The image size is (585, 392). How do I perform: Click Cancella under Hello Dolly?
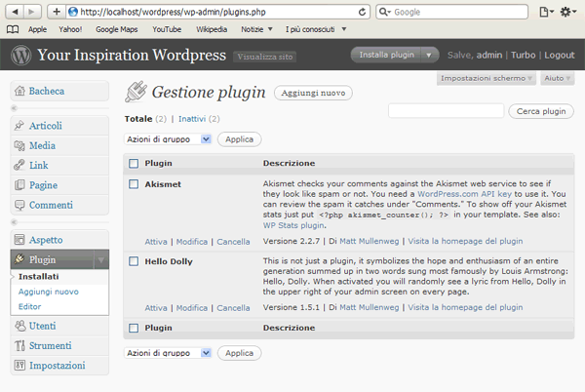pyautogui.click(x=233, y=308)
